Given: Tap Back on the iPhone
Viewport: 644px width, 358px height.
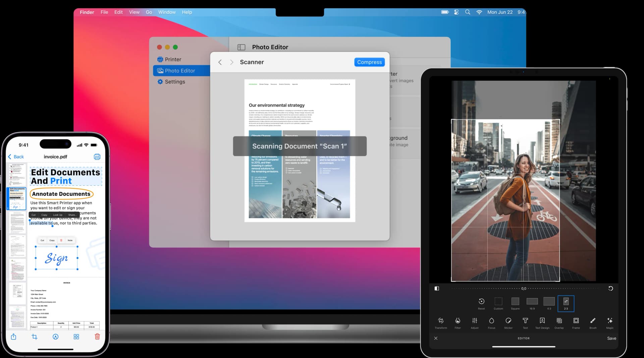Looking at the screenshot, I should coord(16,157).
